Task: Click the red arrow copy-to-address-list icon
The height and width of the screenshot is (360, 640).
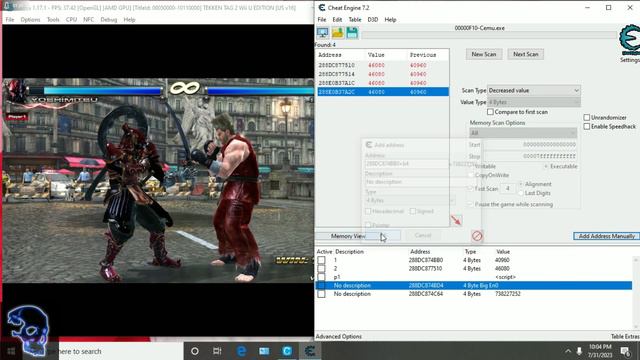Action: (x=456, y=220)
